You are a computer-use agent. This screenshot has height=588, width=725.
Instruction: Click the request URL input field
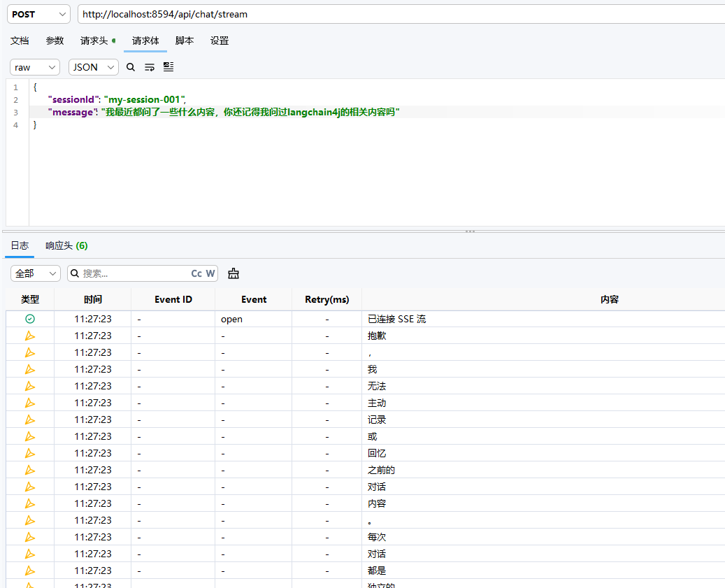pos(401,14)
